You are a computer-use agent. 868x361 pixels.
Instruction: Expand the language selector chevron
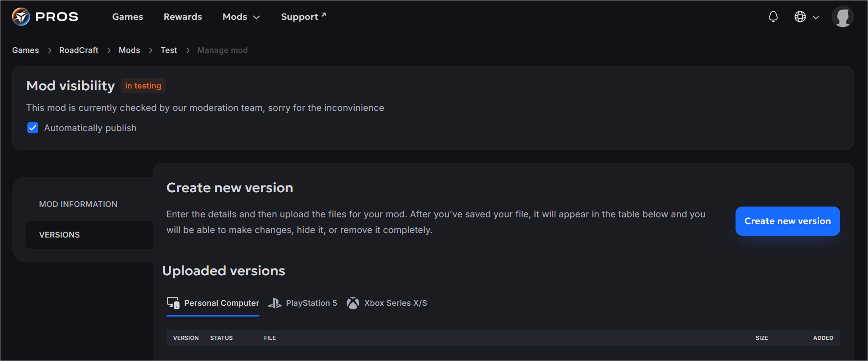[x=816, y=18]
